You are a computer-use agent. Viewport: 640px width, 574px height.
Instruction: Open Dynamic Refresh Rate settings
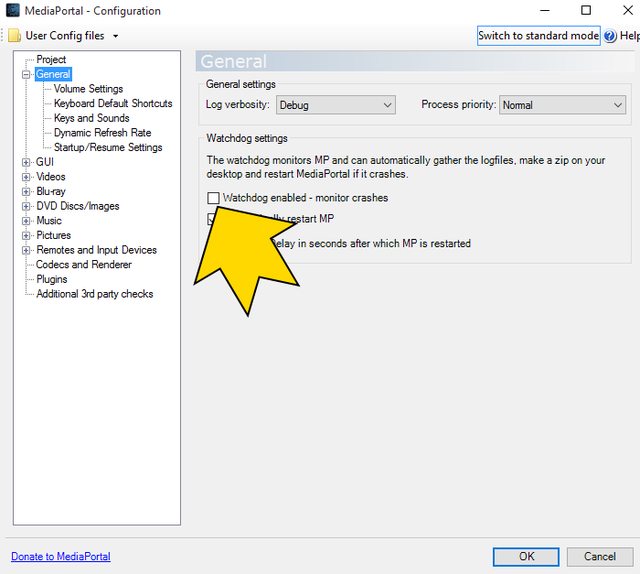(102, 133)
